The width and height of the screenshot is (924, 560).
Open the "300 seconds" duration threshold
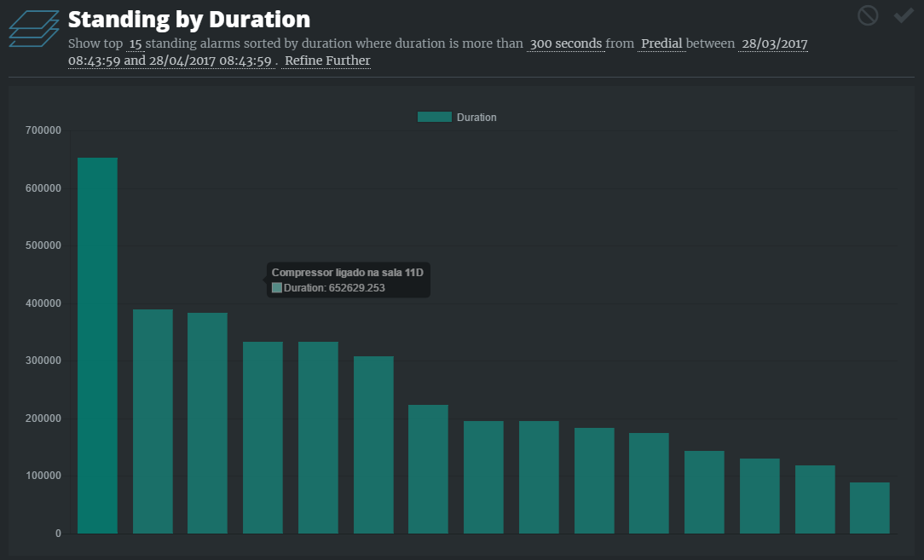(565, 43)
